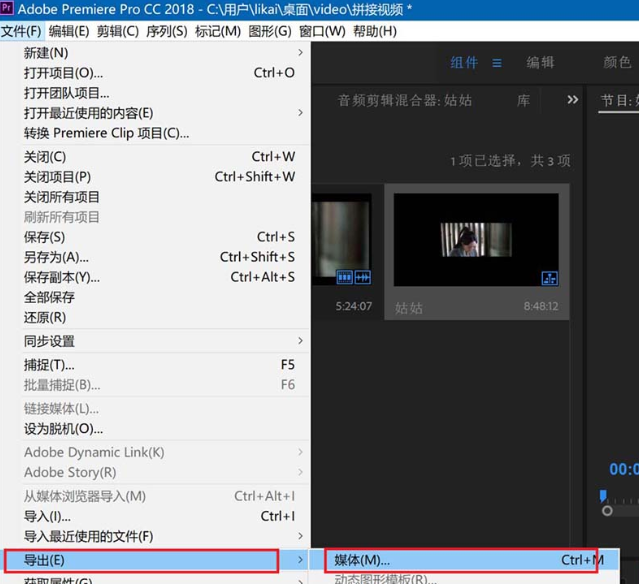The image size is (639, 585).
Task: Open the 编辑(E) menu
Action: pos(69,31)
